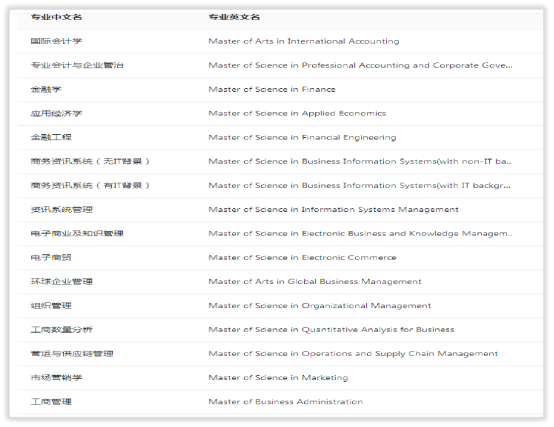Click the 专业英文名 column header
The width and height of the screenshot is (554, 427).
tap(234, 17)
